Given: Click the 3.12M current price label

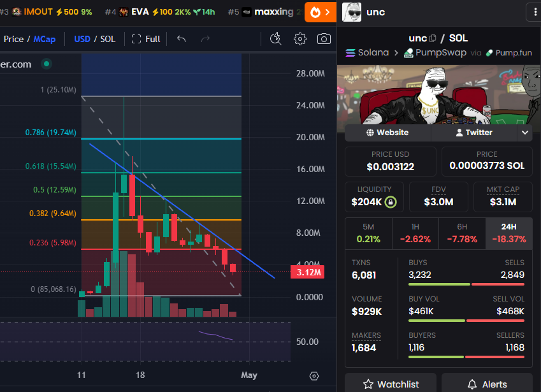Looking at the screenshot, I should pyautogui.click(x=307, y=272).
